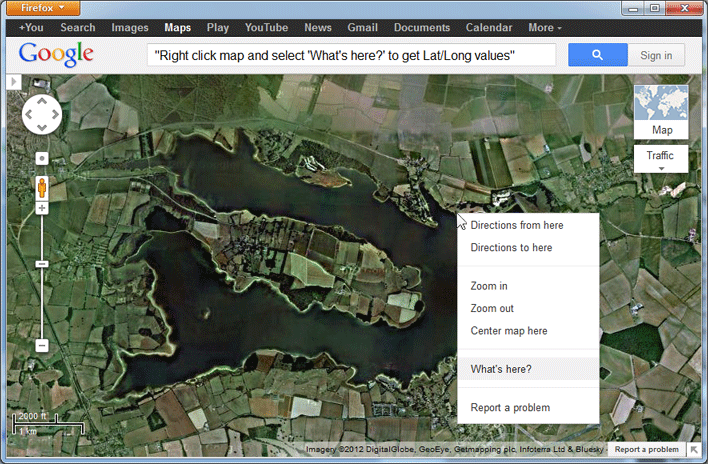This screenshot has width=708, height=464.
Task: Open YouTube in Google bar
Action: (x=266, y=28)
